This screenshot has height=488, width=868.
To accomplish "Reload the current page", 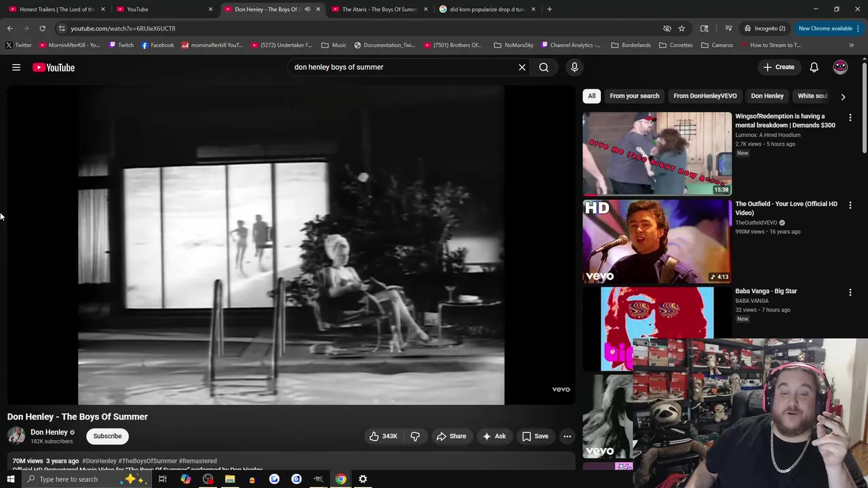I will point(42,28).
